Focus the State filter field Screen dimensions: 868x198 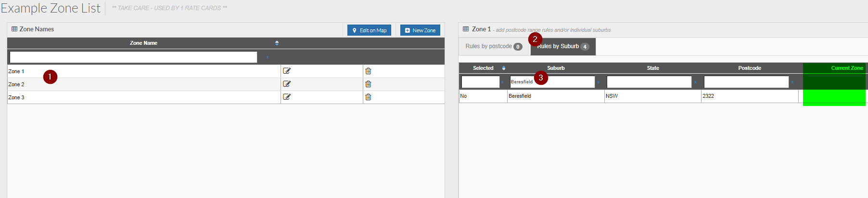pyautogui.click(x=649, y=82)
